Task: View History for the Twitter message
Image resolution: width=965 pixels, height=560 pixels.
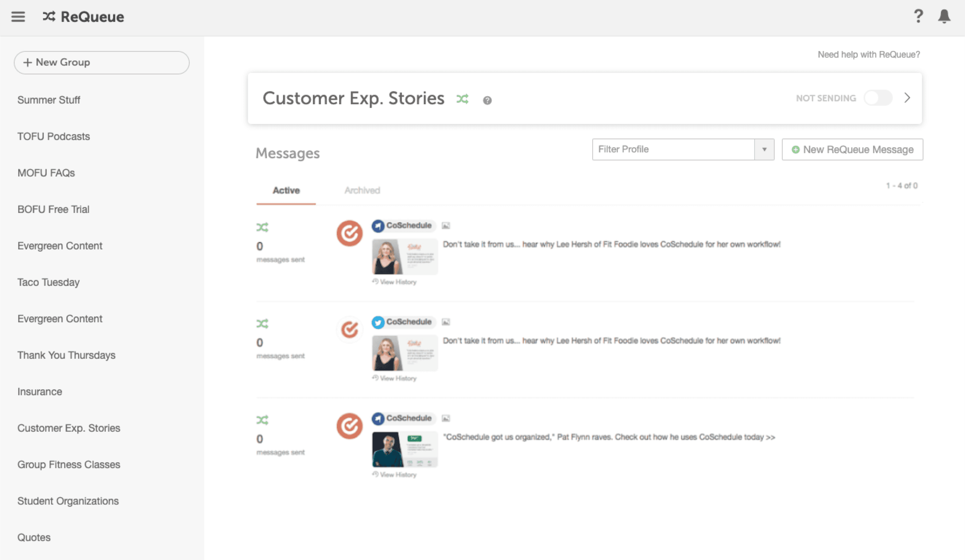Action: coord(395,378)
